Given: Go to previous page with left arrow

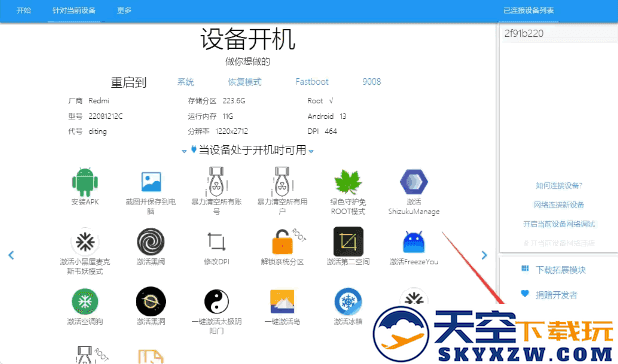Looking at the screenshot, I should click(x=11, y=255).
